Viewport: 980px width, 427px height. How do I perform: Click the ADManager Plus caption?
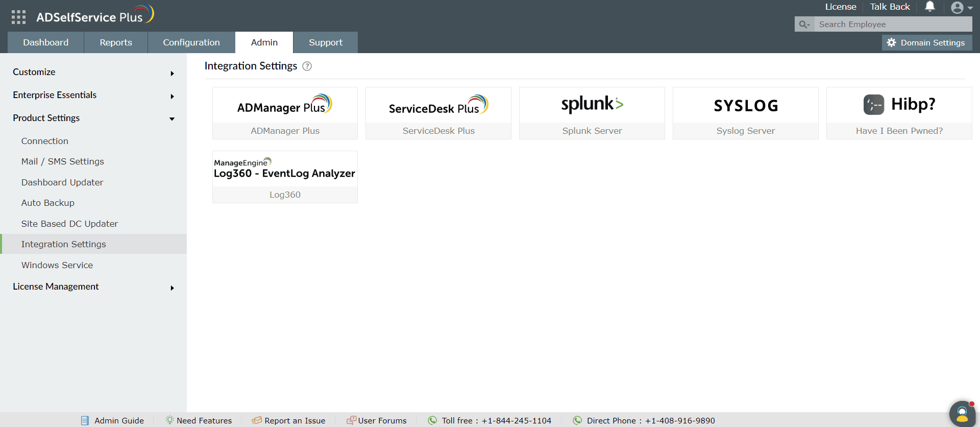[x=285, y=131]
